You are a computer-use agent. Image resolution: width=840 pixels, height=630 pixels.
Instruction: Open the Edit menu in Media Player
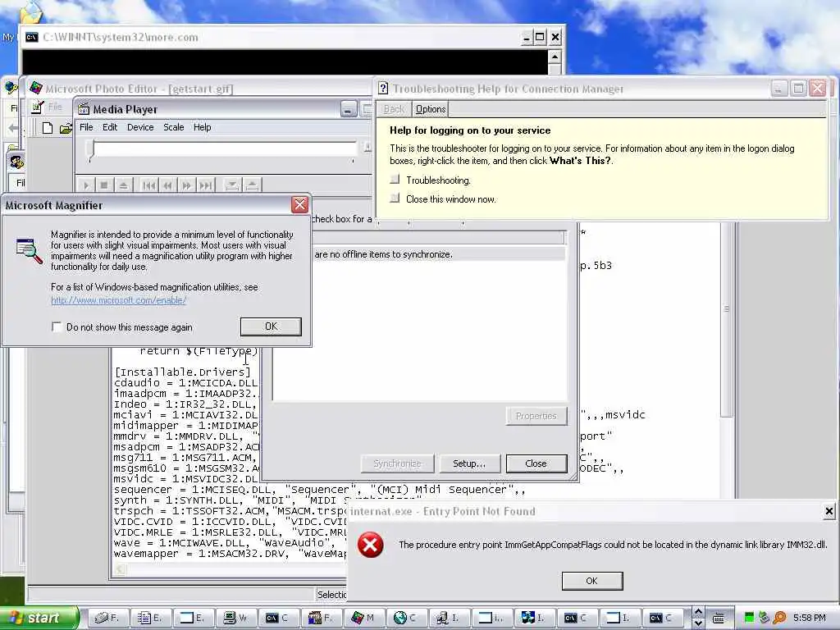(x=110, y=127)
